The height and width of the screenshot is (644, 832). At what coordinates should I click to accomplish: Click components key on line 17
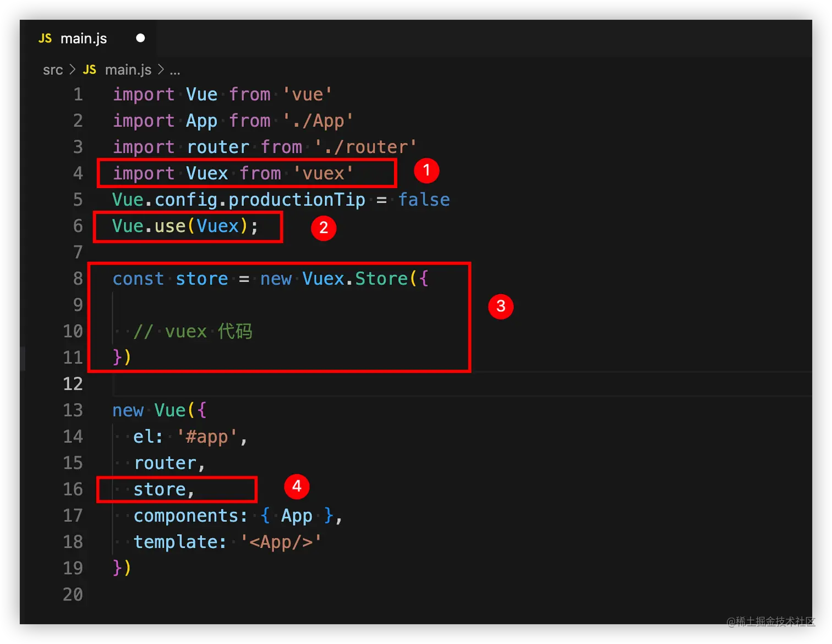click(x=185, y=516)
